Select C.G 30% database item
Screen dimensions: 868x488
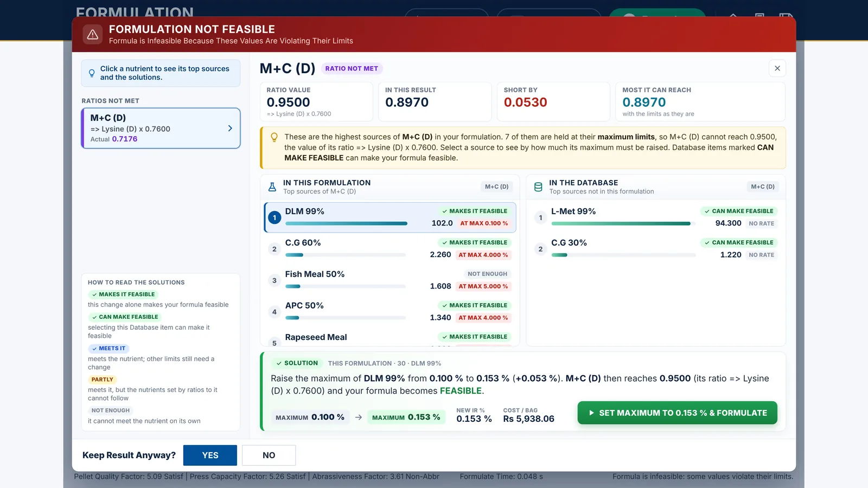coord(655,249)
